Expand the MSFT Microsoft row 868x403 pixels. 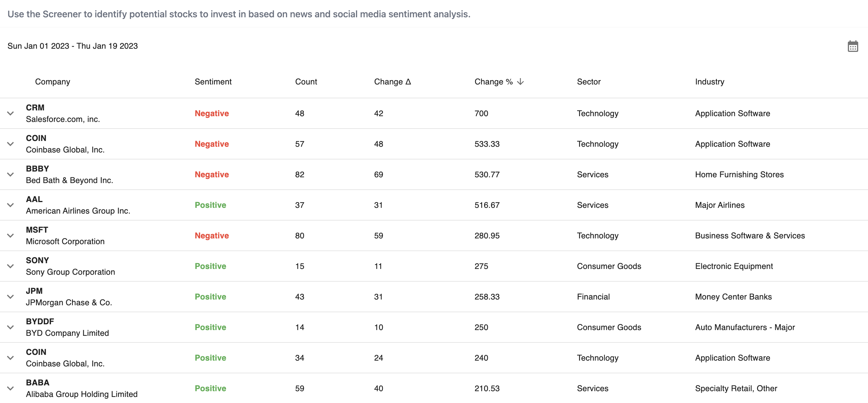(x=10, y=236)
